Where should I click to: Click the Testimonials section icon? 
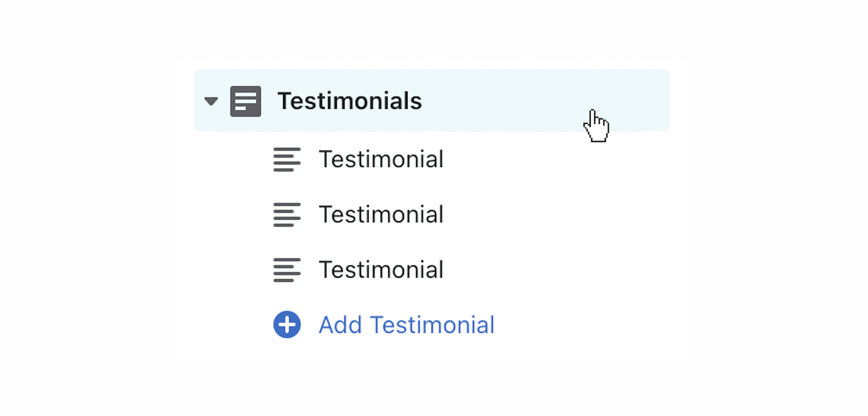[x=245, y=101]
